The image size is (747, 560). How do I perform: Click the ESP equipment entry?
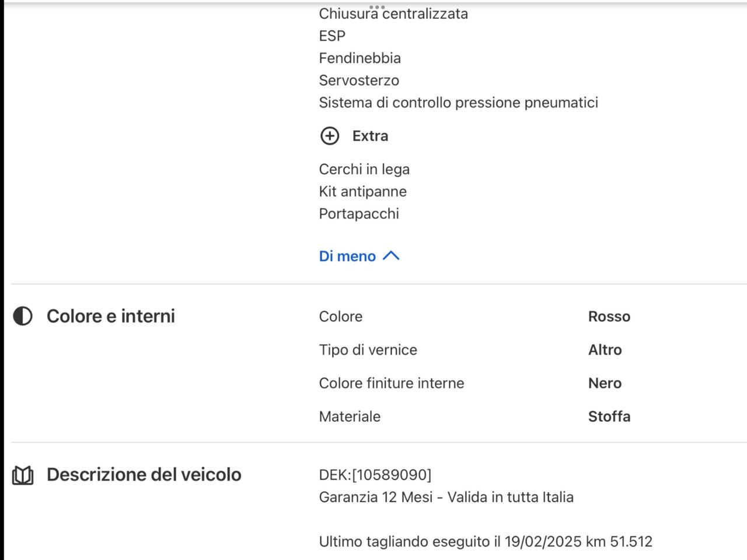(331, 35)
